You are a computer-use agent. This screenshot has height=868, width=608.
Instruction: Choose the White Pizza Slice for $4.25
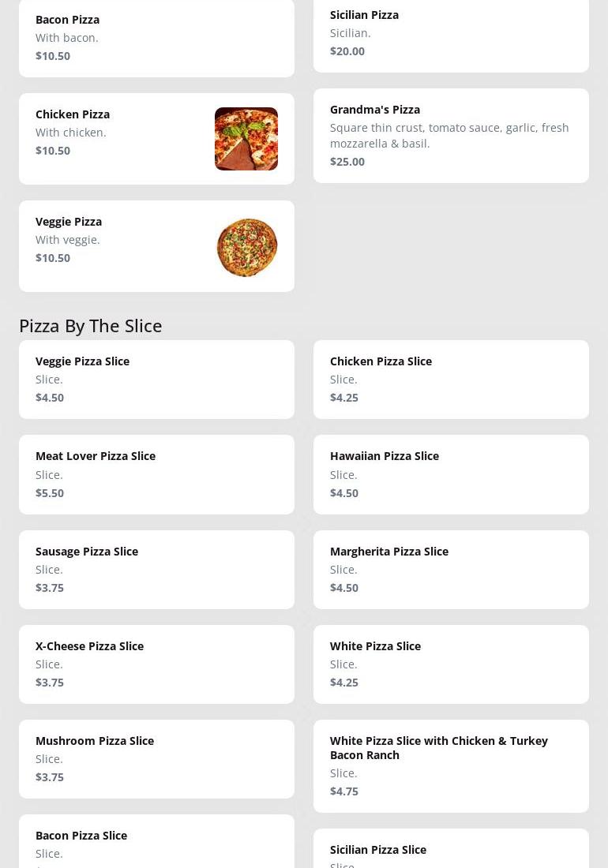coord(451,664)
